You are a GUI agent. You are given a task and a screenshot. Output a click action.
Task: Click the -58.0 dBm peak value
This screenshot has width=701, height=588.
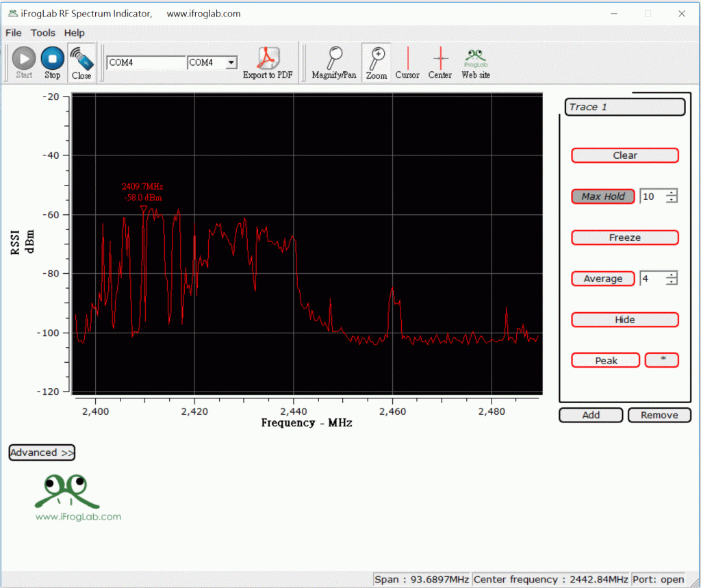[142, 198]
